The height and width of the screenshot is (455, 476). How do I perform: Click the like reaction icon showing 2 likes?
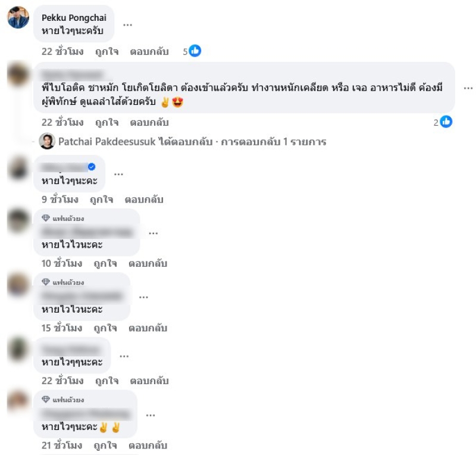(446, 122)
